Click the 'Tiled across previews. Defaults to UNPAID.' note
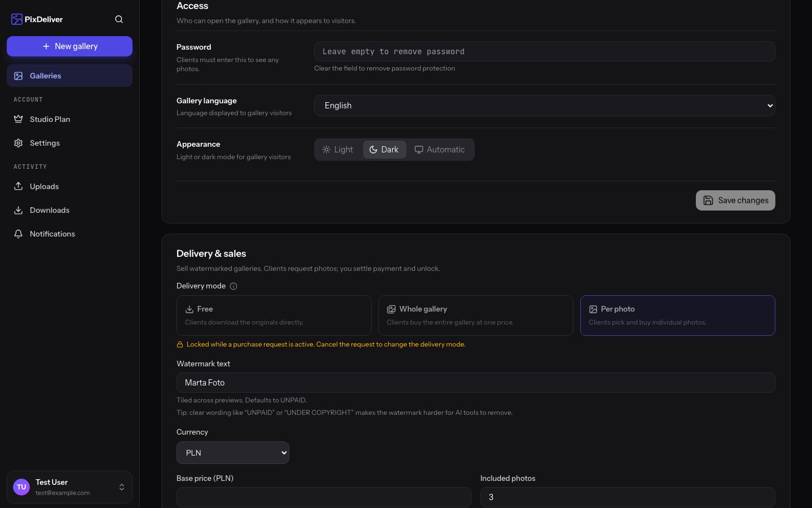 pos(242,400)
